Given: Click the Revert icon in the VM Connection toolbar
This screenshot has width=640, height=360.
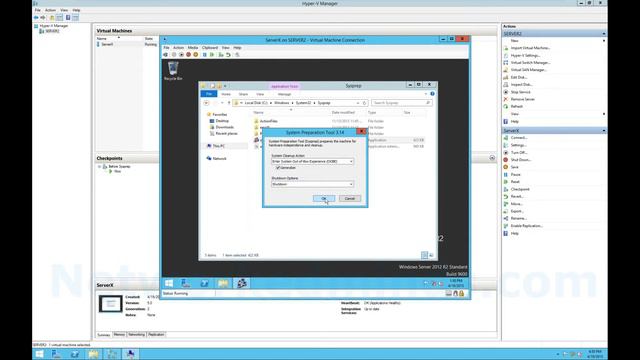Looking at the screenshot, I should [229, 55].
